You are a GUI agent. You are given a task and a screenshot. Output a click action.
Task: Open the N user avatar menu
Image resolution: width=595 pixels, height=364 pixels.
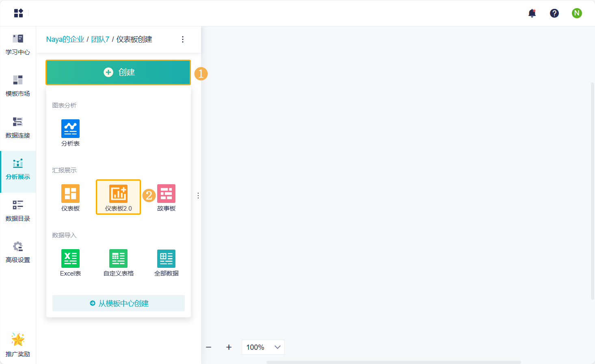(x=577, y=13)
